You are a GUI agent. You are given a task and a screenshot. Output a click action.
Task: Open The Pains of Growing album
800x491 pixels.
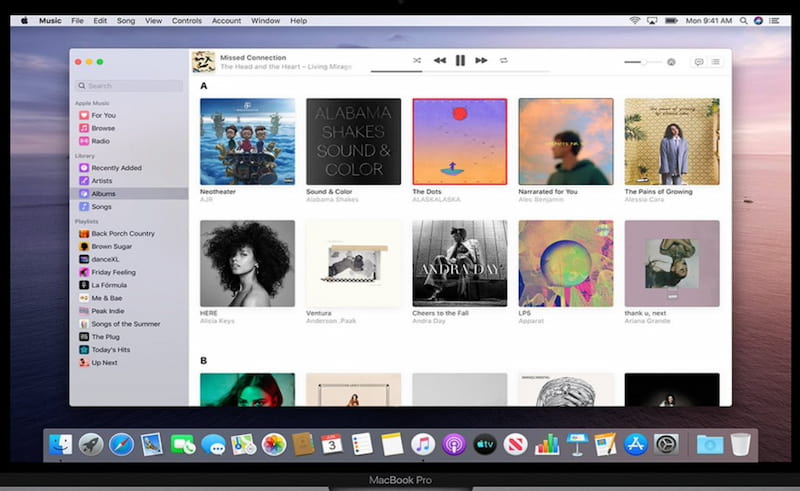click(672, 141)
